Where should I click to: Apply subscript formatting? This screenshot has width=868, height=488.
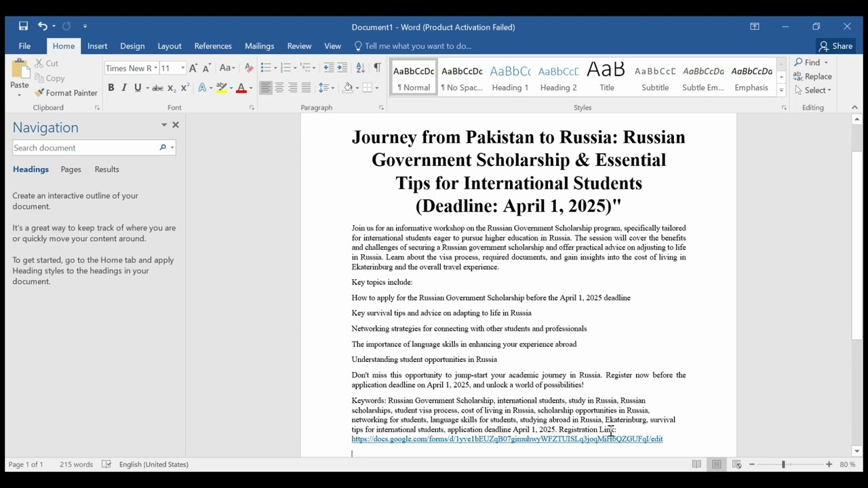(x=172, y=88)
